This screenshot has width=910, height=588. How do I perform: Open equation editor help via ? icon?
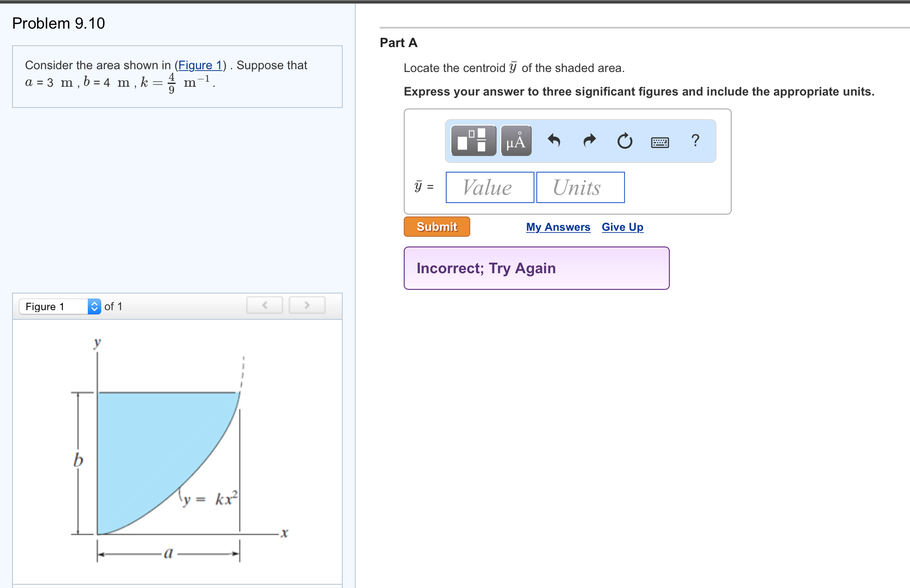[695, 141]
